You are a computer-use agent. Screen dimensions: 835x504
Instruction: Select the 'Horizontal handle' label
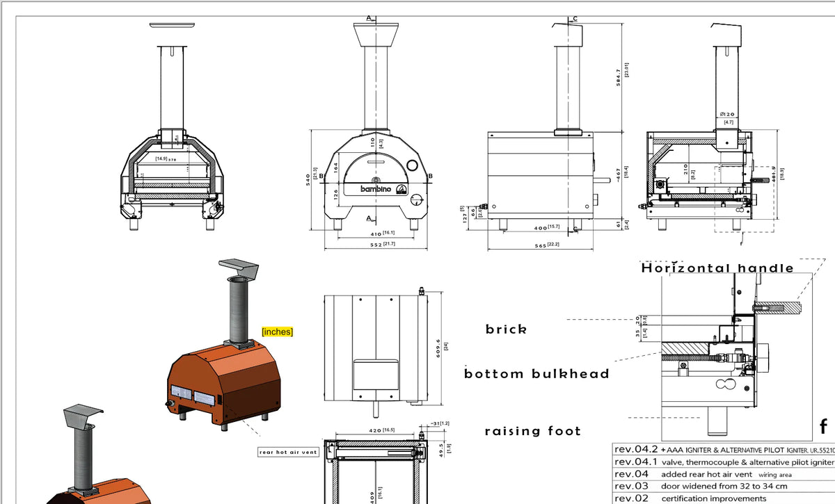pos(717,268)
